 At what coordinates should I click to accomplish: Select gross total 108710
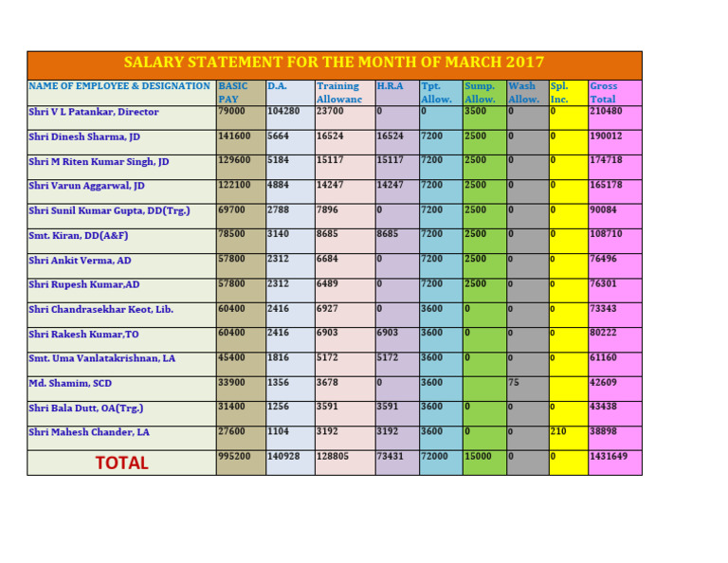click(606, 234)
